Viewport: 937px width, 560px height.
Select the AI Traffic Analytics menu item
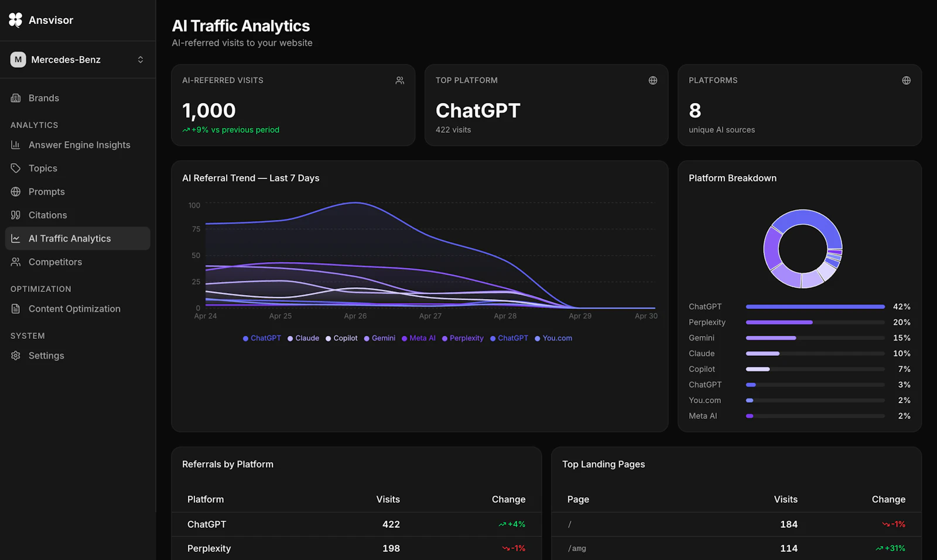(78, 239)
